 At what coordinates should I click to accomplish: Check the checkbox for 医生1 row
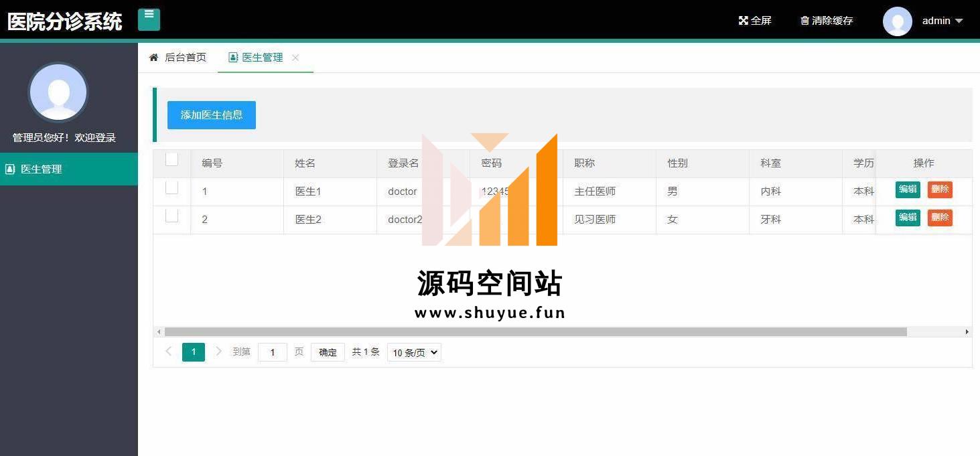click(x=172, y=188)
